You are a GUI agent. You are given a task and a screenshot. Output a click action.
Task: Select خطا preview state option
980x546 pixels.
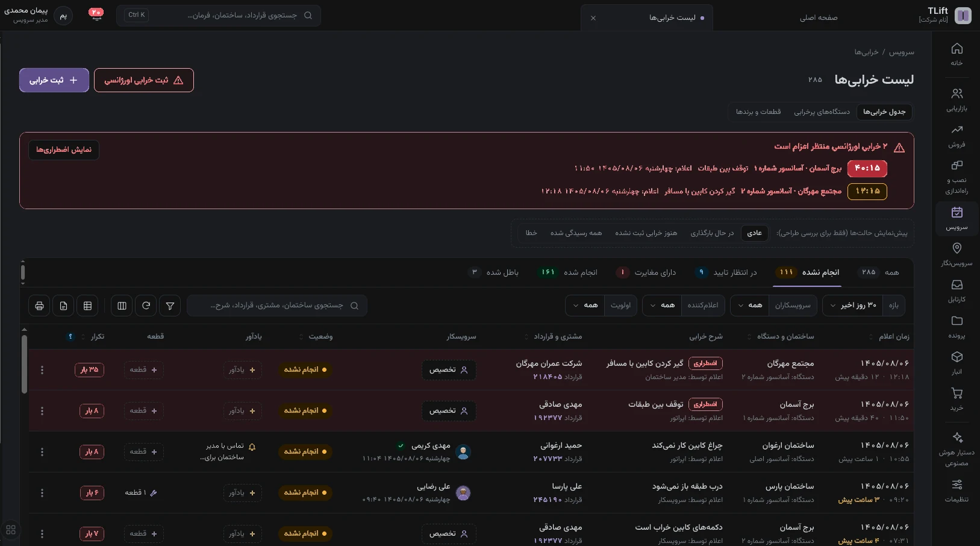click(x=531, y=233)
